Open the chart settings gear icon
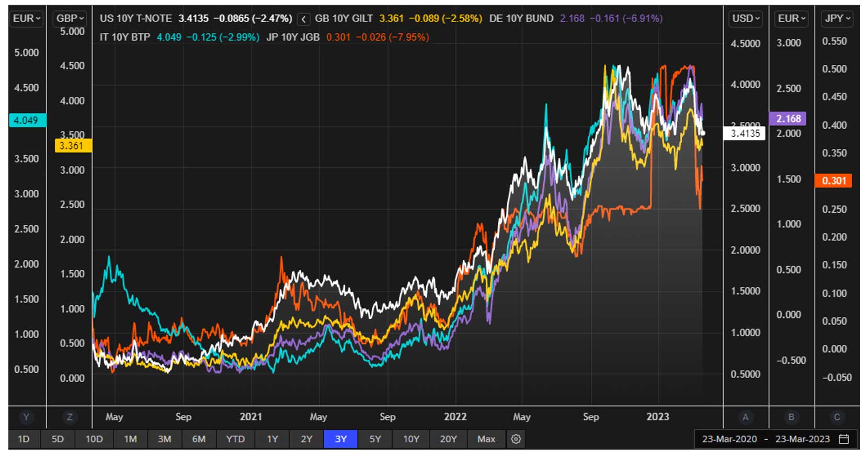 [516, 439]
